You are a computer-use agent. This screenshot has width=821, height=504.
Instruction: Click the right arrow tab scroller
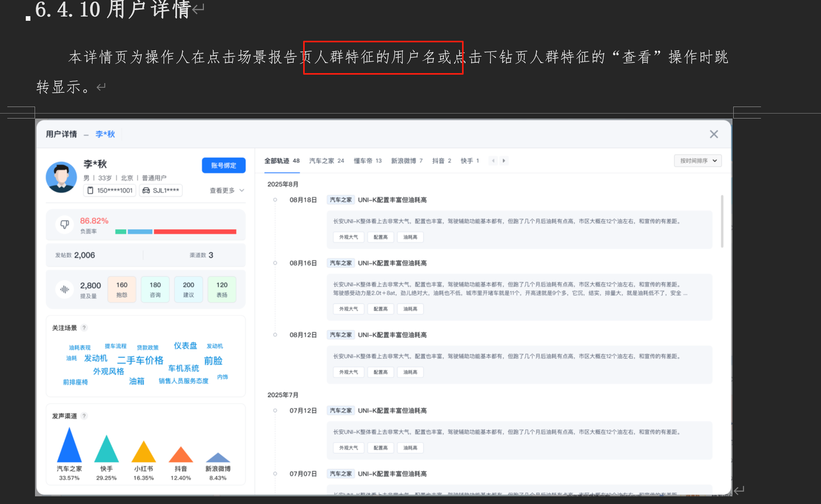coord(504,161)
